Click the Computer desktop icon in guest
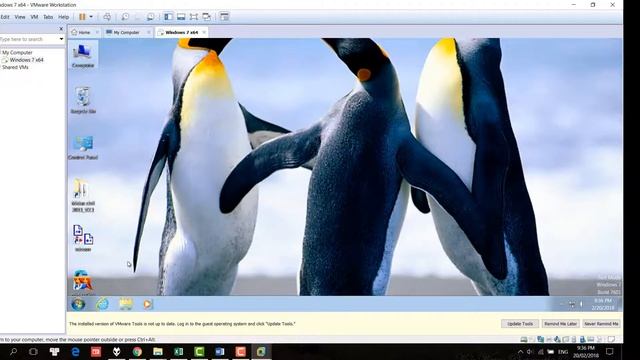Screen dimensions: 640x360 (x=83, y=56)
